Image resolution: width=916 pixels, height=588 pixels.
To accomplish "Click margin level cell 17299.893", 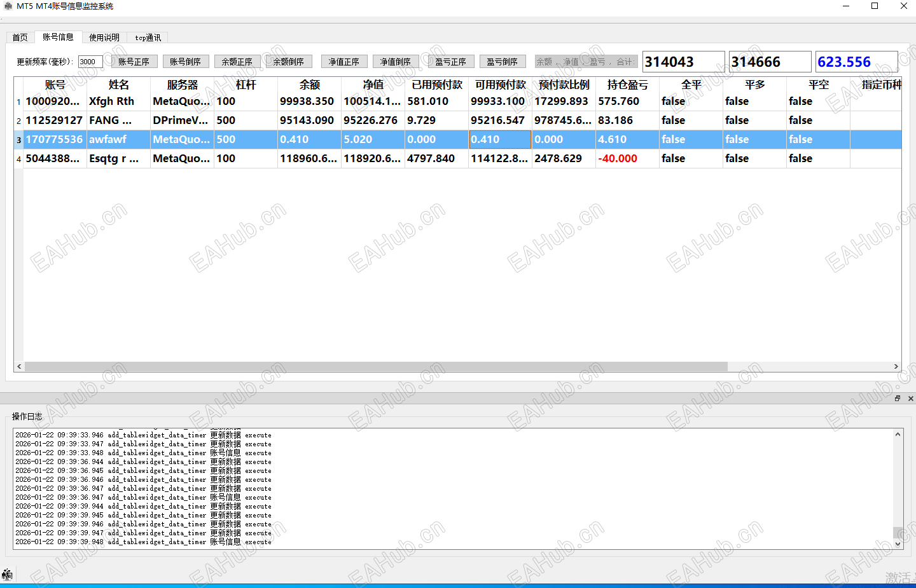I will 564,102.
